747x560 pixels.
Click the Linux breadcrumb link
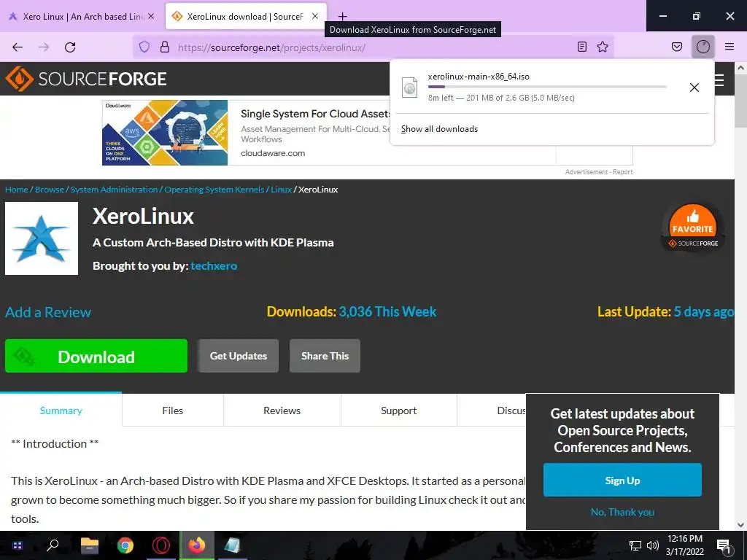(x=281, y=190)
